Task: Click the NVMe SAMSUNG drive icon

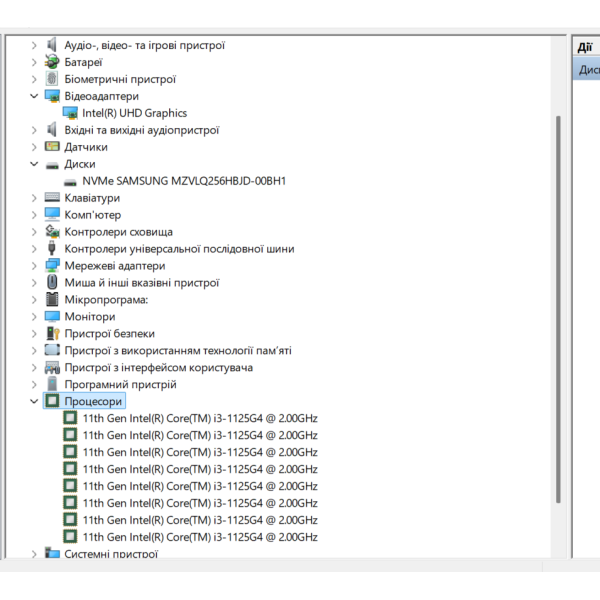Action: [x=70, y=182]
